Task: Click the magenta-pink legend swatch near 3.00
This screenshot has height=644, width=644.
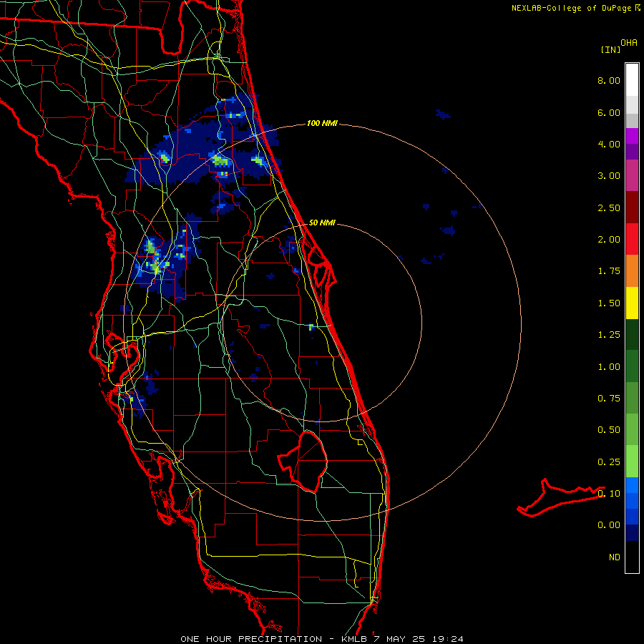Action: click(632, 175)
